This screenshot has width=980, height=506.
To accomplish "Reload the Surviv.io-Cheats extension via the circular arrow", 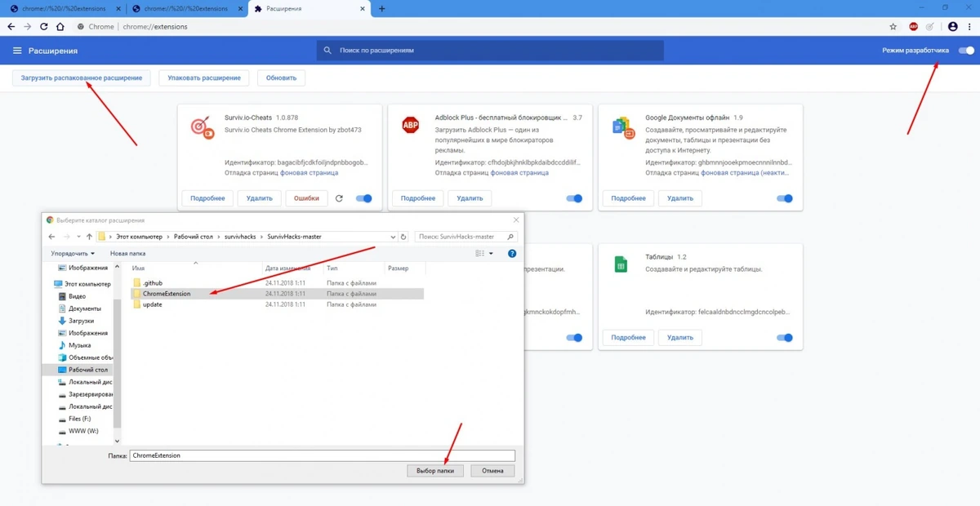I will click(x=339, y=198).
